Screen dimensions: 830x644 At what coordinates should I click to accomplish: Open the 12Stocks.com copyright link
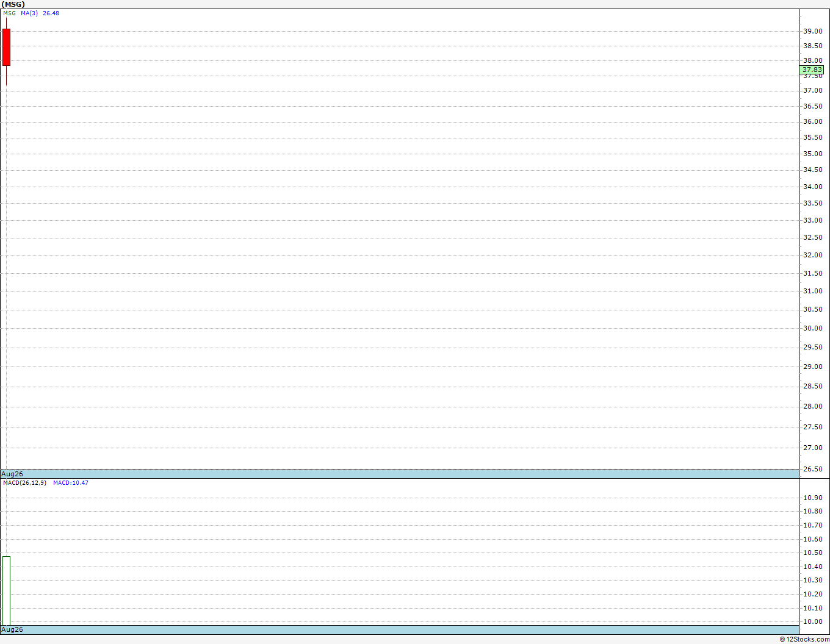[x=804, y=639]
